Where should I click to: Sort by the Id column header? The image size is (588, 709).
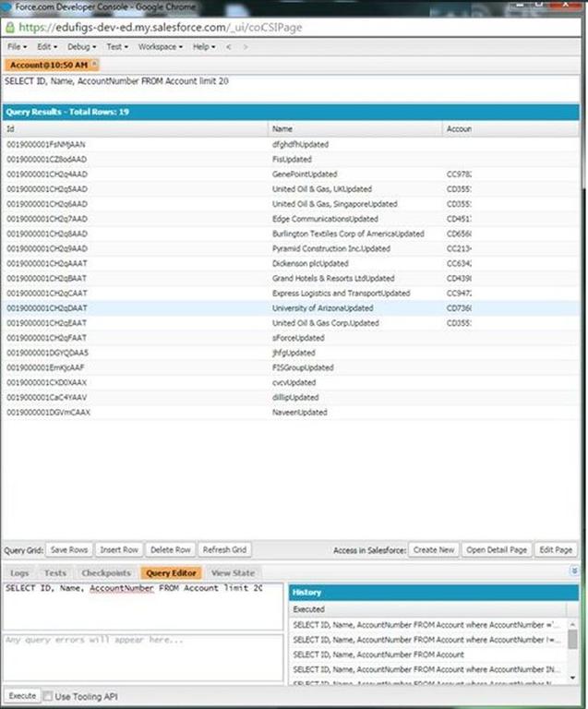(135, 129)
